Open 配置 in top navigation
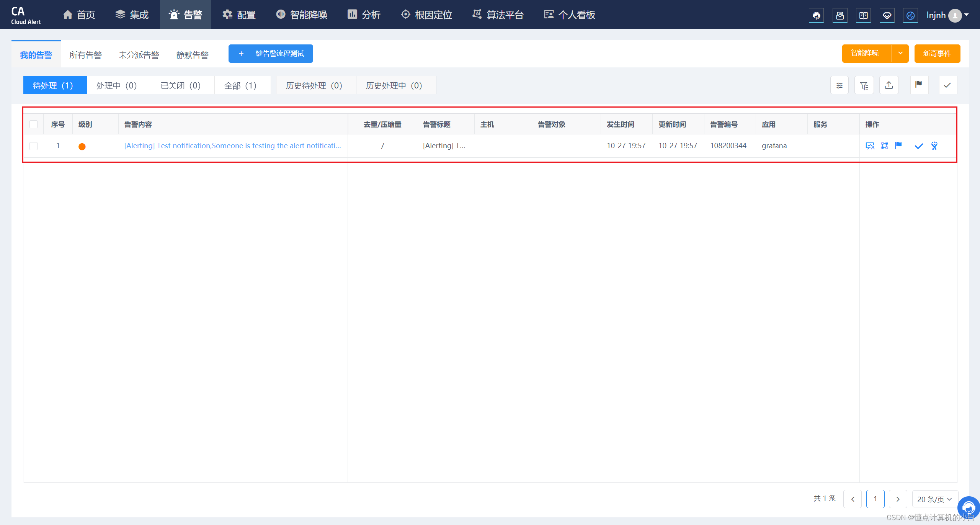This screenshot has height=525, width=980. pyautogui.click(x=239, y=15)
